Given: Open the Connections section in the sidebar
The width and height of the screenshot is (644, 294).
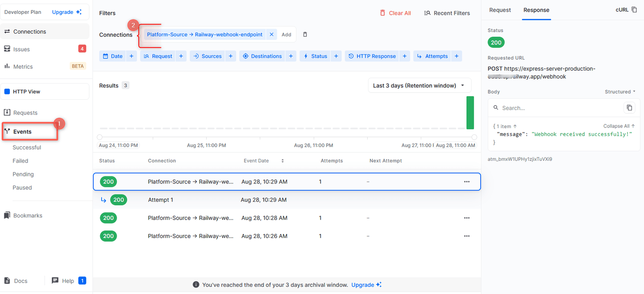Looking at the screenshot, I should click(x=29, y=31).
